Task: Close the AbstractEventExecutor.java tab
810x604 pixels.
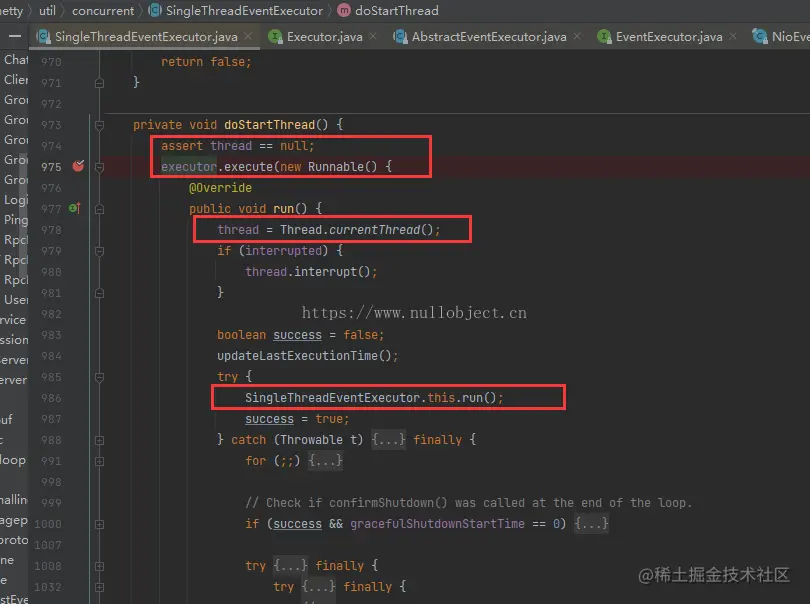Action: tap(577, 36)
